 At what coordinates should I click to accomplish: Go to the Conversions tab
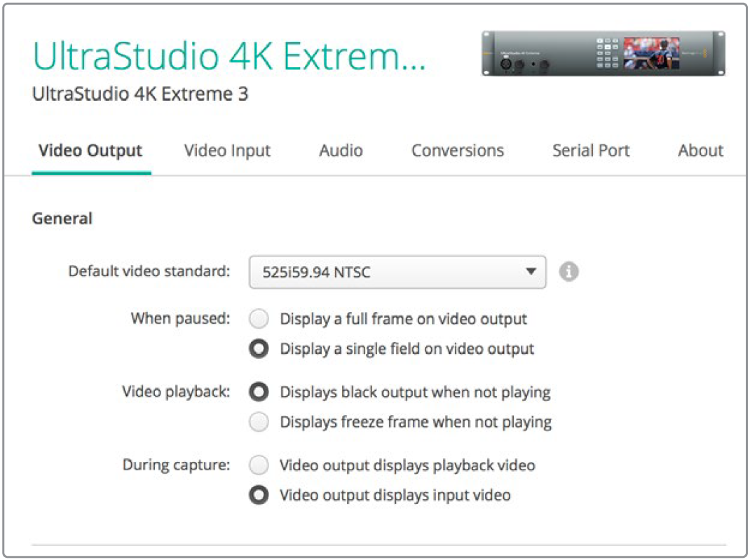coord(457,151)
